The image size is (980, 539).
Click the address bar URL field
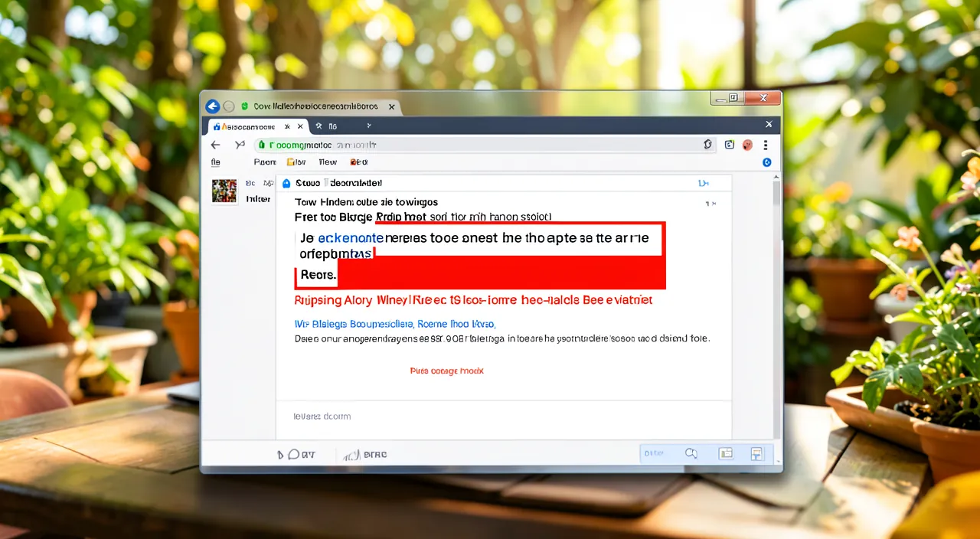pos(486,145)
